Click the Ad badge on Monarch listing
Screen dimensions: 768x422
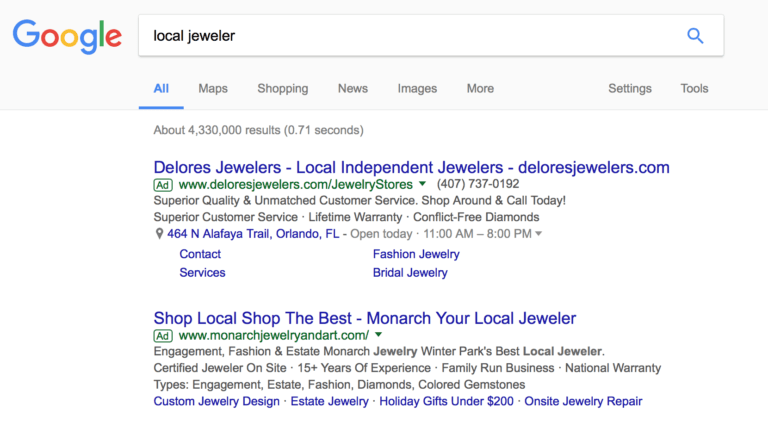163,336
